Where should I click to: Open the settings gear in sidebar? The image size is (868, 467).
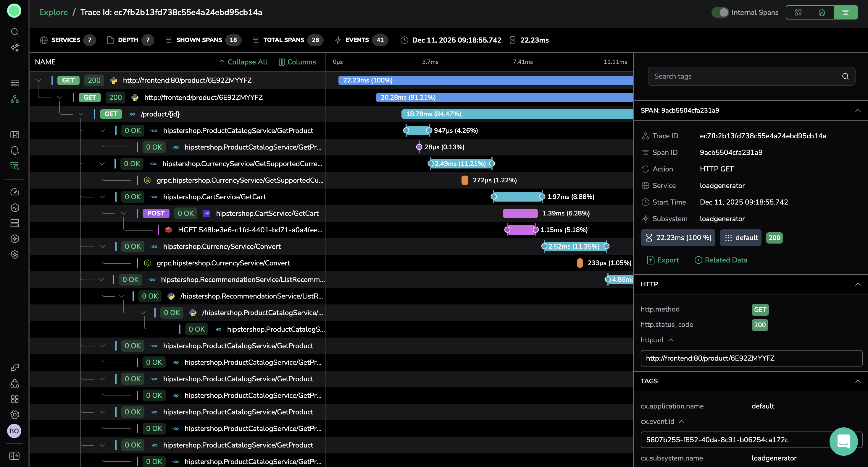pyautogui.click(x=14, y=414)
